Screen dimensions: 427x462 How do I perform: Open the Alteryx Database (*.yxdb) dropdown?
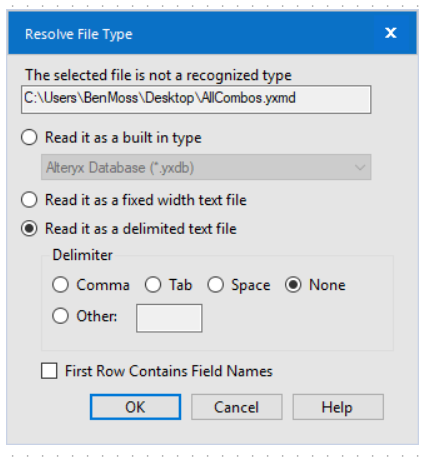tap(206, 167)
